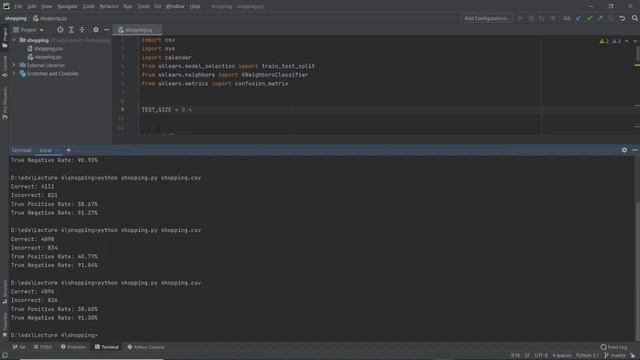
Task: Click Git update project blue arrow
Action: click(578, 18)
